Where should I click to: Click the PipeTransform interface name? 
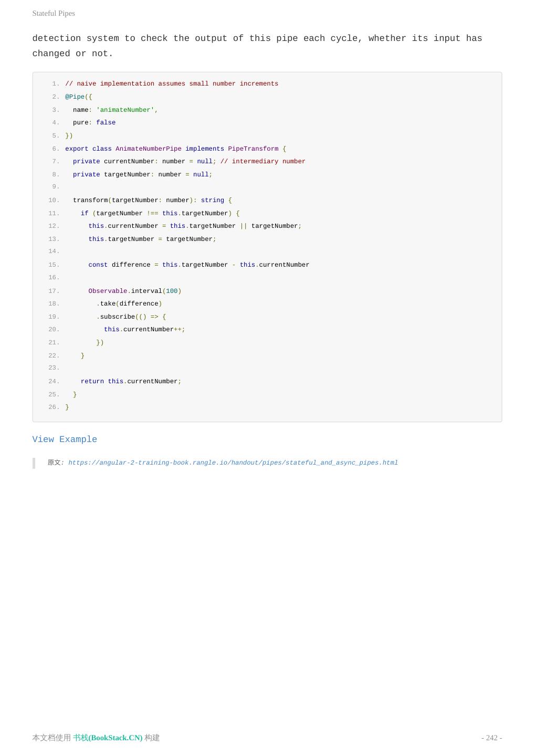253,149
